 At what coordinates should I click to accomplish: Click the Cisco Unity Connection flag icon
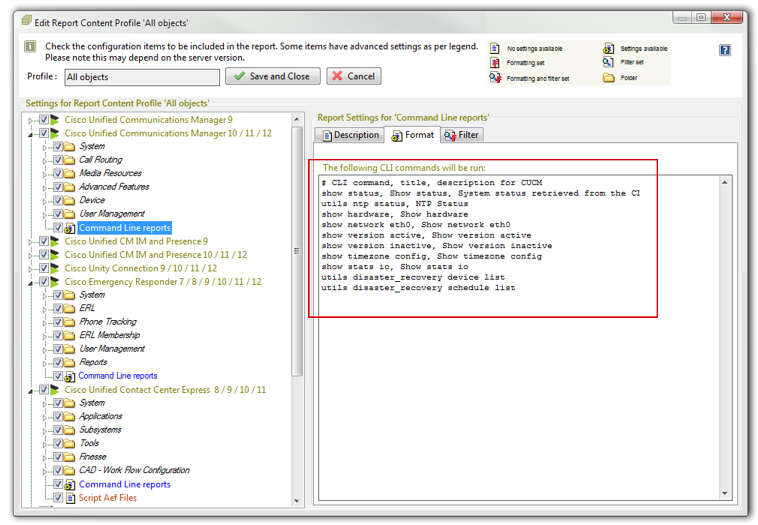coord(55,268)
